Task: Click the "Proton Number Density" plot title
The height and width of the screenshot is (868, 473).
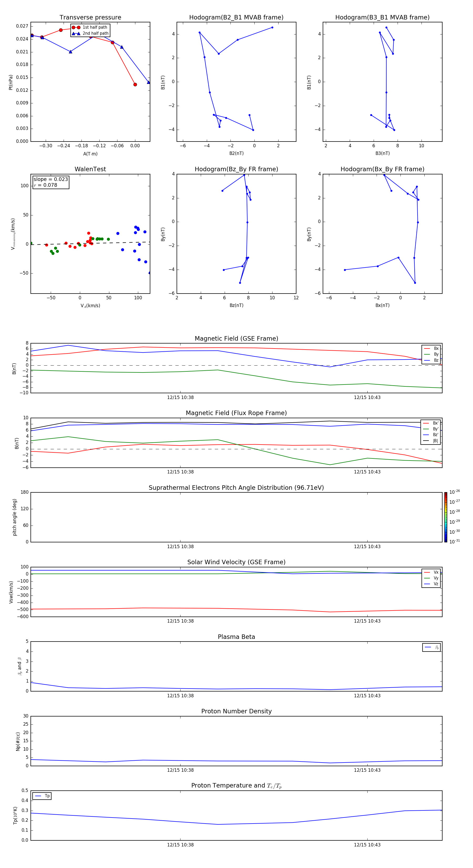Action: (x=236, y=711)
